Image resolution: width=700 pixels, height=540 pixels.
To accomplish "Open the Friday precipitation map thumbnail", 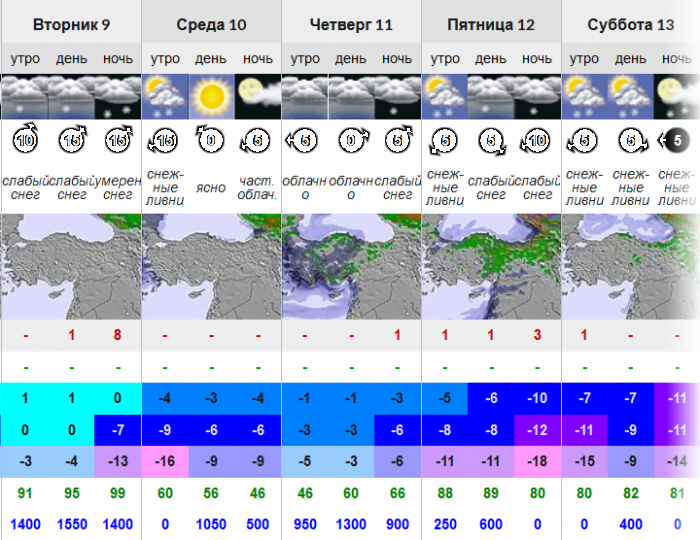I will coord(491,266).
